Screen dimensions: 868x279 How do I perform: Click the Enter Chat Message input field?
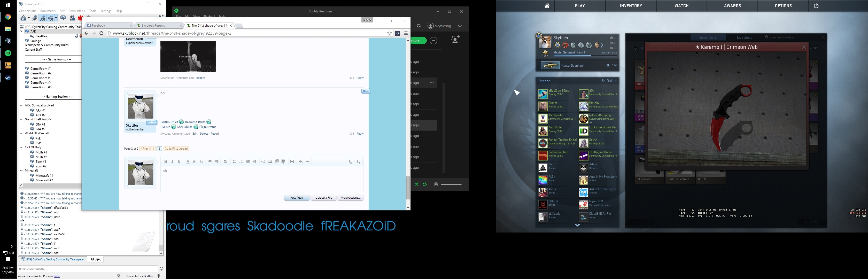tap(88, 269)
